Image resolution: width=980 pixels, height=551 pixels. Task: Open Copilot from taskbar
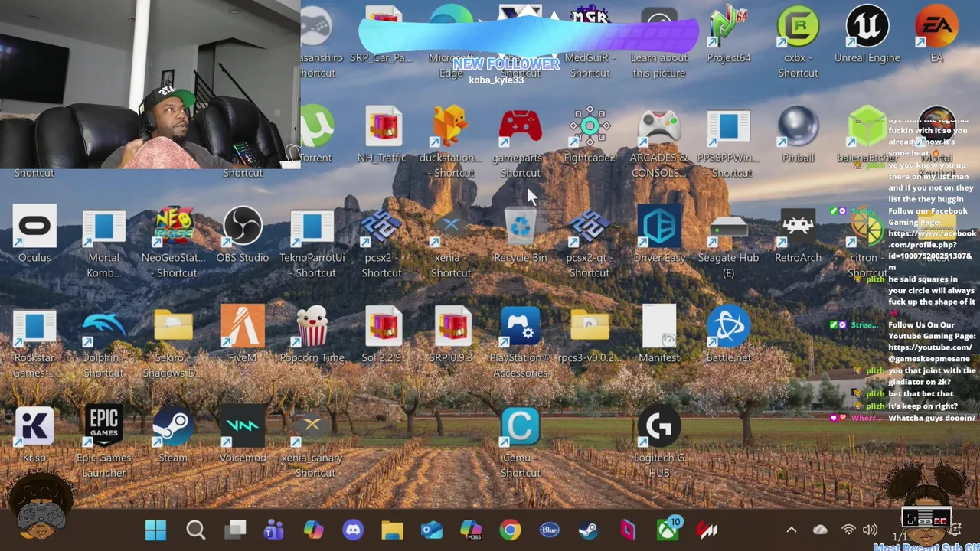313,530
